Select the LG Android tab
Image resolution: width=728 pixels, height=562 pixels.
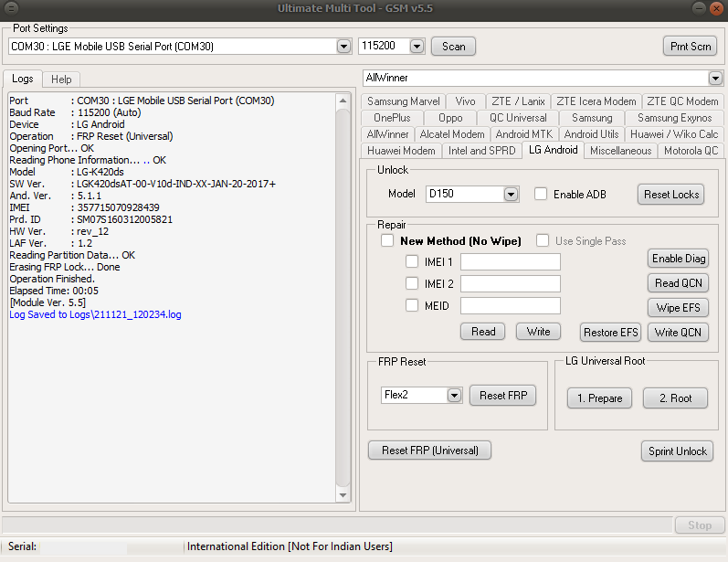click(x=553, y=150)
